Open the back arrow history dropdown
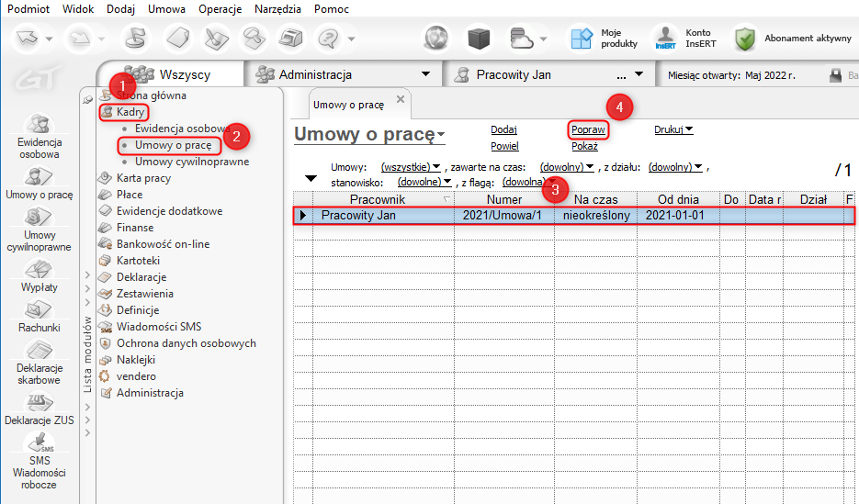Image resolution: width=859 pixels, height=504 pixels. (x=50, y=39)
